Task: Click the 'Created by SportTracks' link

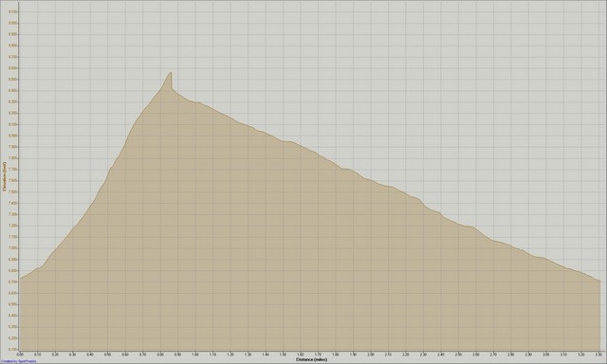Action: [x=18, y=362]
